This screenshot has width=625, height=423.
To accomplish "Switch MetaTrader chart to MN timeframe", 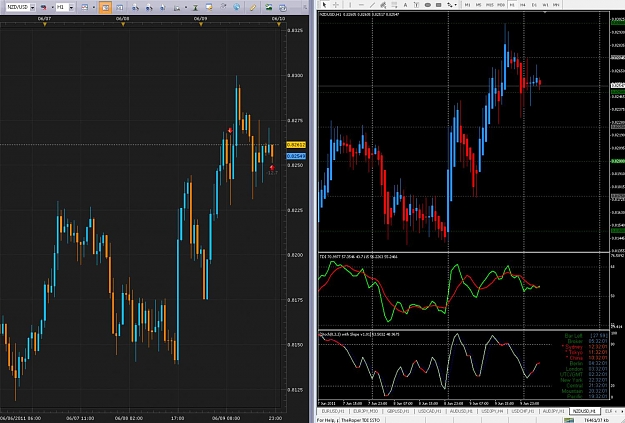I will [556, 5].
